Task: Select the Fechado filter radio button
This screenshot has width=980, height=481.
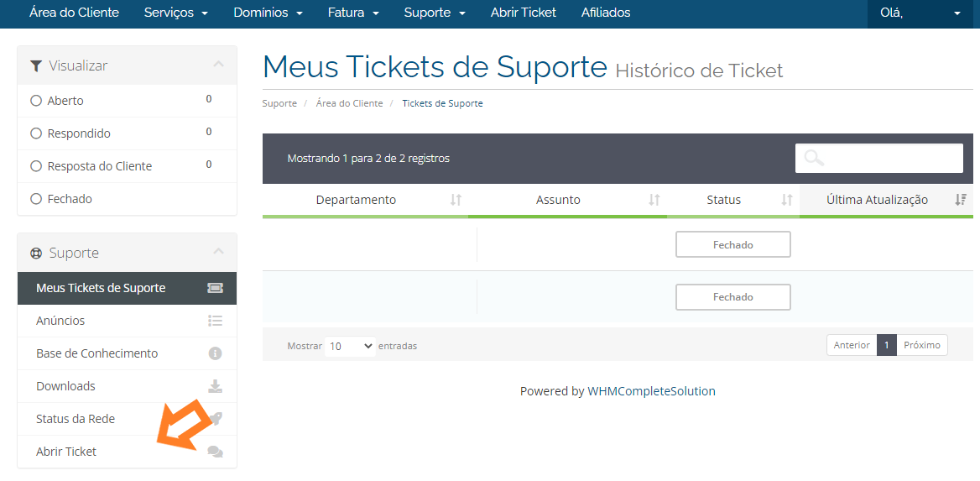Action: pyautogui.click(x=35, y=199)
